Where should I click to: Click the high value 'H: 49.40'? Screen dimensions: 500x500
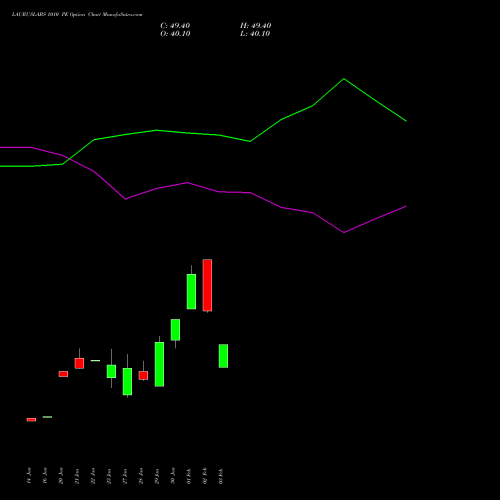[256, 26]
